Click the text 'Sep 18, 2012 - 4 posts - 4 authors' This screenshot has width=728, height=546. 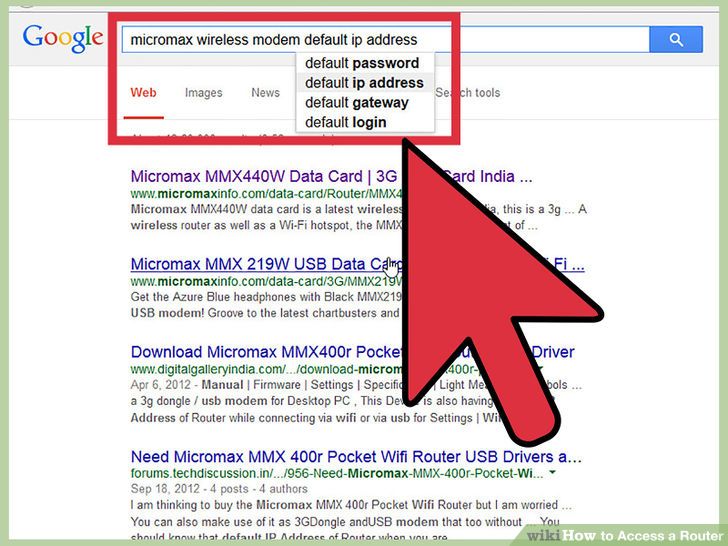pyautogui.click(x=219, y=489)
